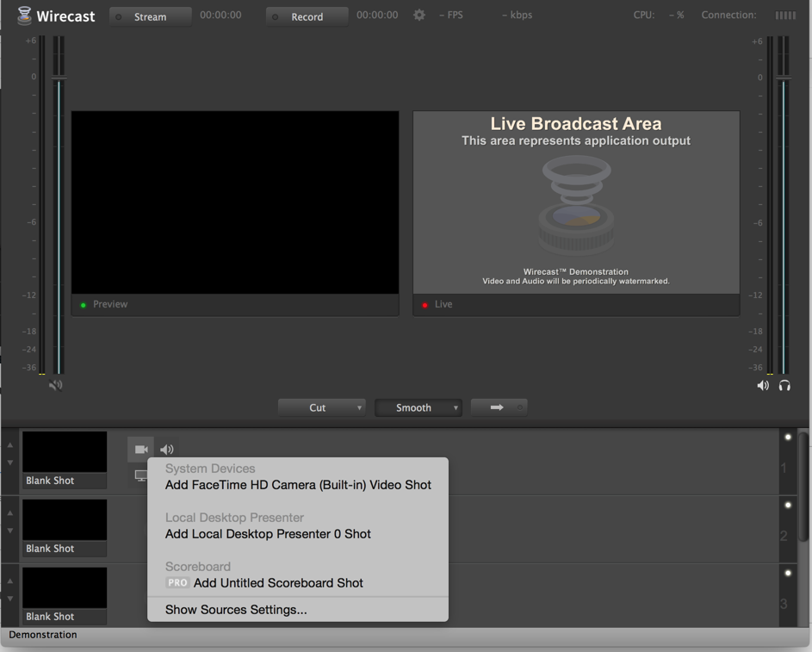Adjust the left preview audio level slider
Viewport: 812px width, 652px height.
[x=59, y=78]
